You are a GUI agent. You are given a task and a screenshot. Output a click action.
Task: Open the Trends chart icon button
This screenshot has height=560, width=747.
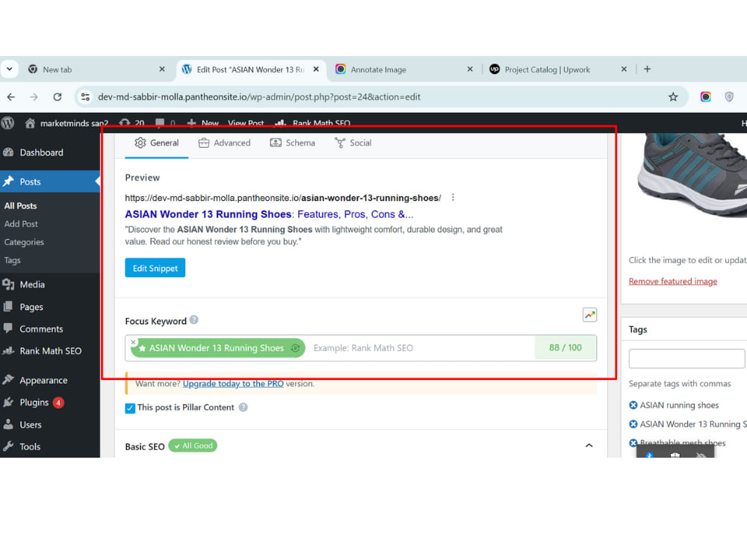point(590,315)
